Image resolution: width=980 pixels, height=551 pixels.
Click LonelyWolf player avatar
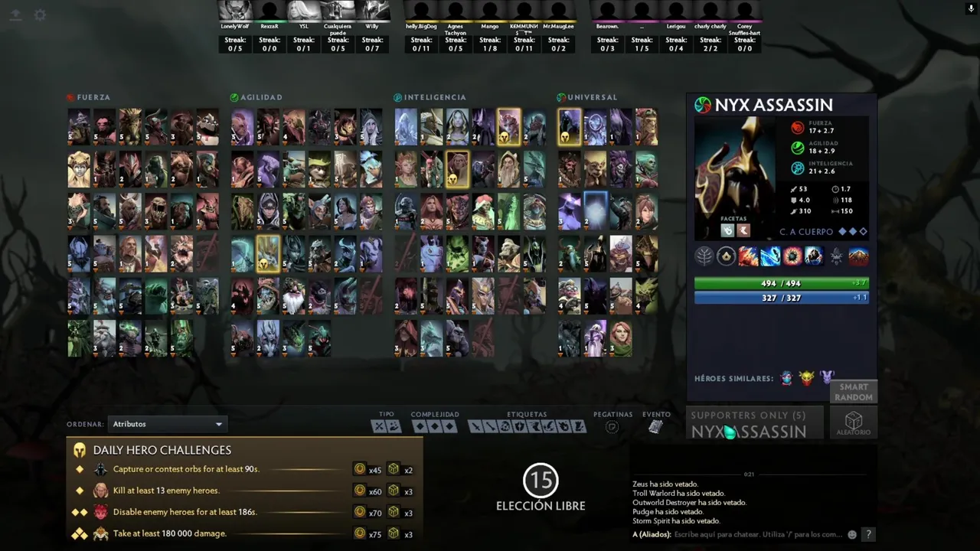tap(235, 10)
